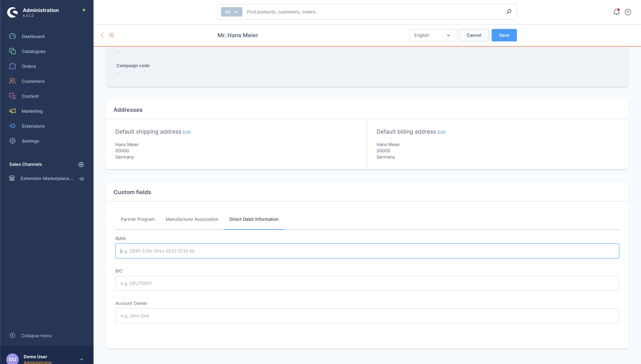The width and height of the screenshot is (641, 364).
Task: Go back using the left arrow
Action: click(x=102, y=35)
